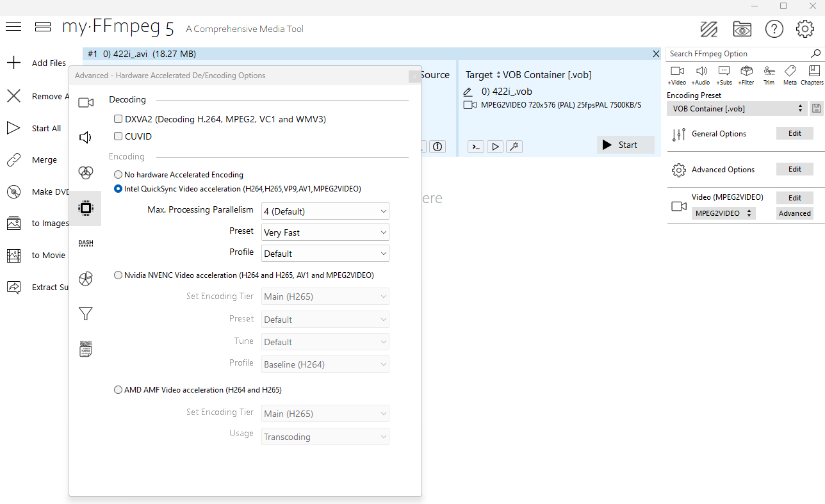The image size is (825, 504).
Task: Click the search magnifier icon
Action: pyautogui.click(x=816, y=54)
